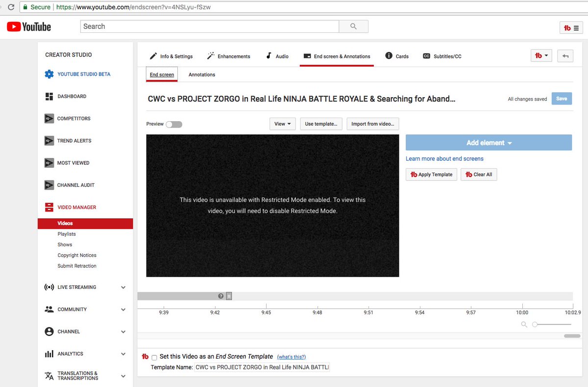The width and height of the screenshot is (588, 387).
Task: Click the 9:48 mark on timeline
Action: [318, 312]
